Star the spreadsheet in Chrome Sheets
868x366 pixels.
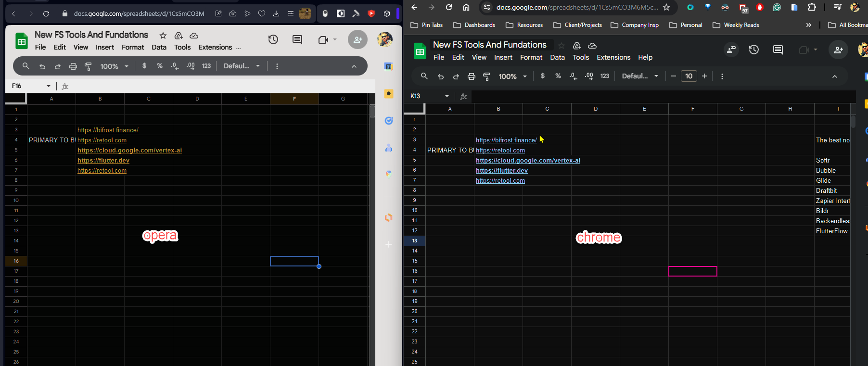(x=562, y=46)
